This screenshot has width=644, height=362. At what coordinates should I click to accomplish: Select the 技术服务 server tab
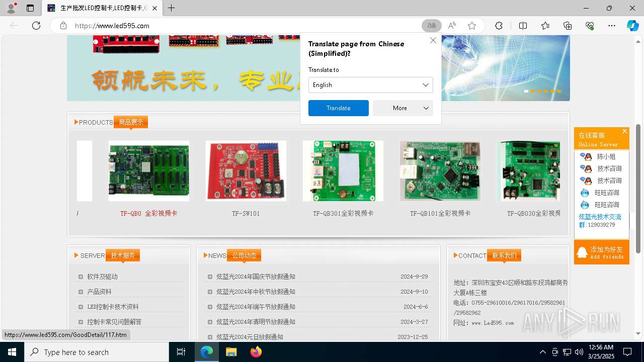pos(123,255)
